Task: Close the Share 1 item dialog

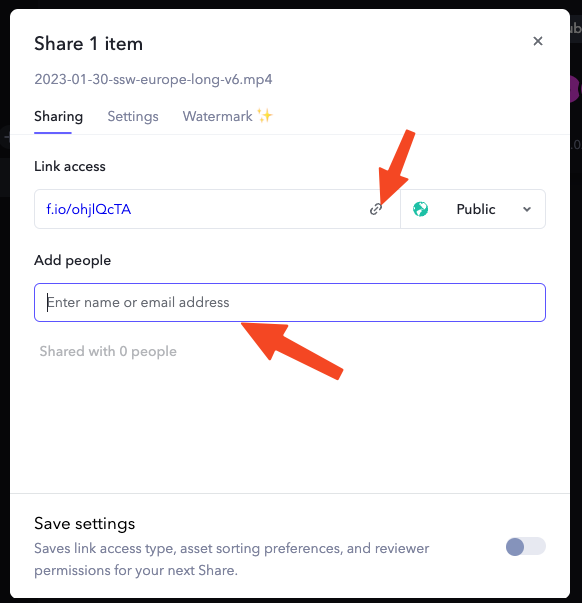Action: (538, 41)
